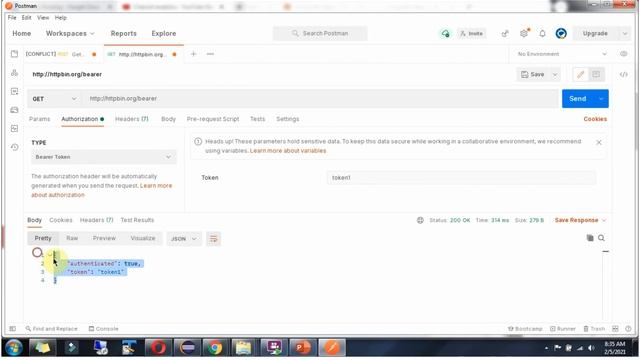
Task: Open the History sidebar icon
Action: [x=14, y=147]
